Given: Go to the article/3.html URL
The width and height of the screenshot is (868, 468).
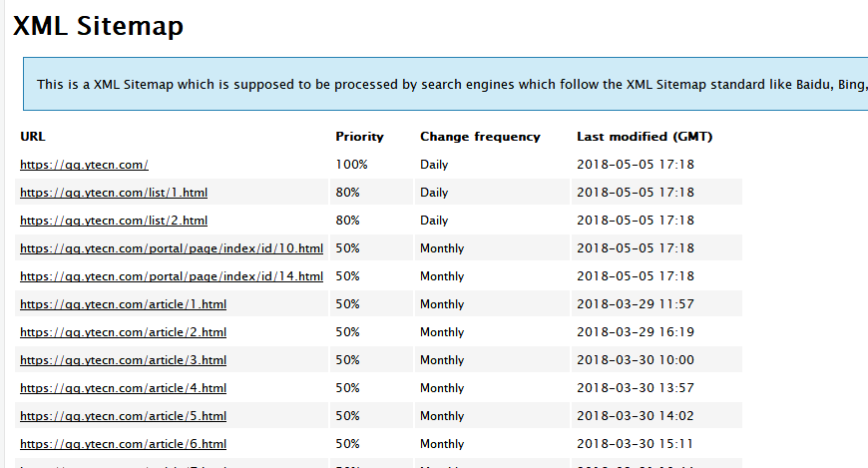Looking at the screenshot, I should point(123,360).
